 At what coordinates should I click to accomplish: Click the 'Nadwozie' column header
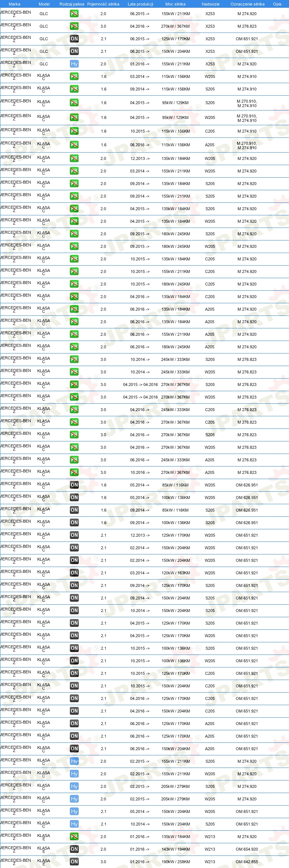click(x=211, y=4)
